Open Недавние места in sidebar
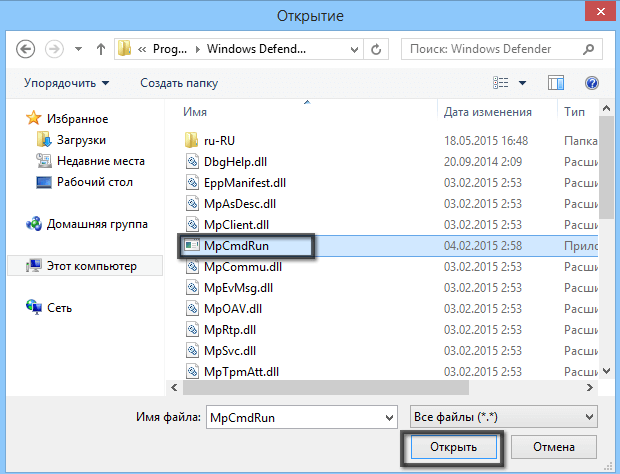Viewport: 620px width, 474px height. pos(101,161)
